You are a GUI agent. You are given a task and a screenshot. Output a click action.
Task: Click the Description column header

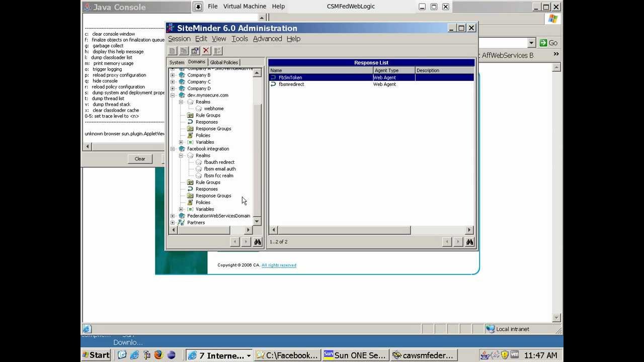coord(445,70)
